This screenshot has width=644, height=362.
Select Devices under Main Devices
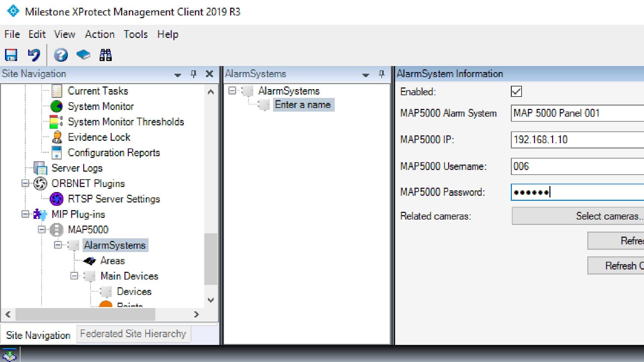[x=134, y=291]
